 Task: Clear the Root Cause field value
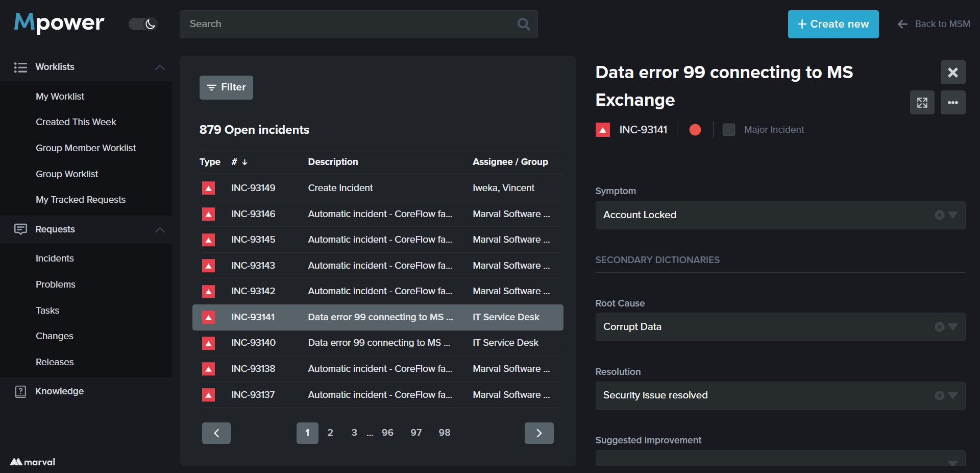[939, 327]
